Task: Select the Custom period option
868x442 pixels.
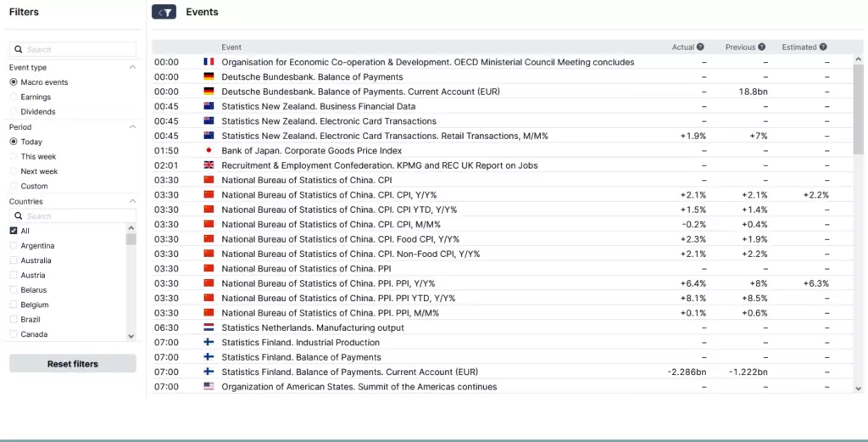Action: click(x=14, y=186)
